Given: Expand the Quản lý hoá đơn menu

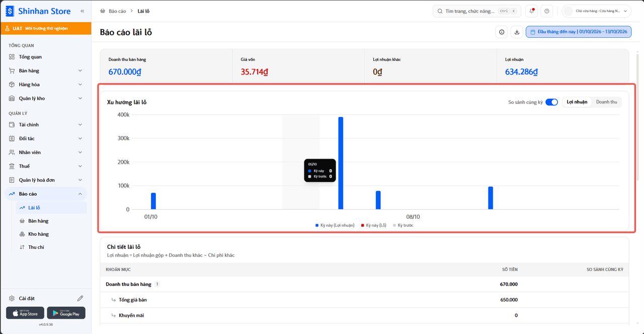Looking at the screenshot, I should (46, 180).
